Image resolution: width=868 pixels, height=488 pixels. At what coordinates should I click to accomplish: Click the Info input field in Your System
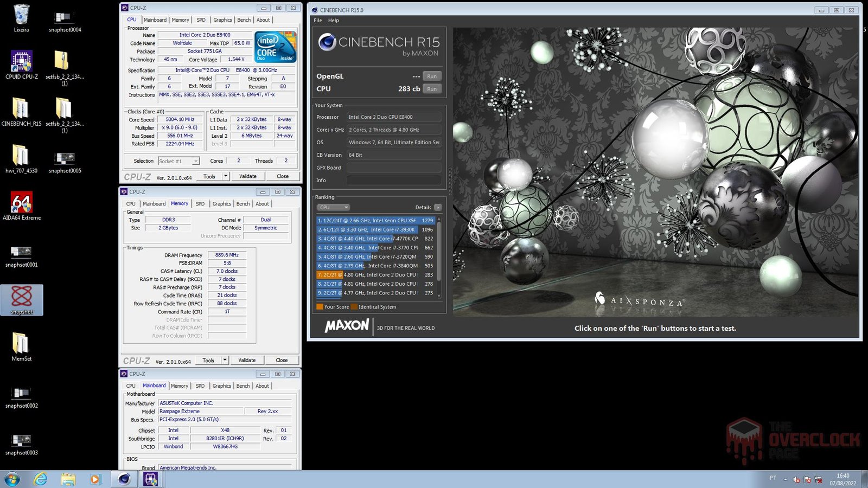tap(394, 181)
